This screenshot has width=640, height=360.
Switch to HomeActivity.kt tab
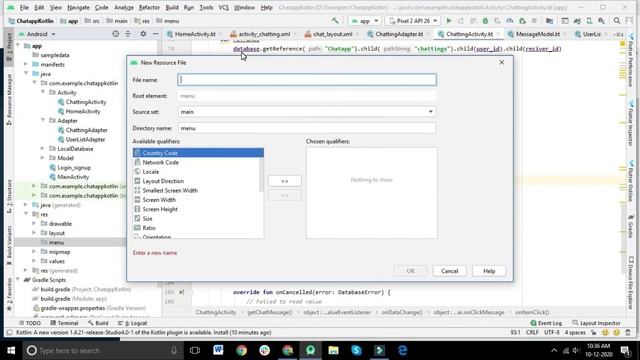(195, 34)
